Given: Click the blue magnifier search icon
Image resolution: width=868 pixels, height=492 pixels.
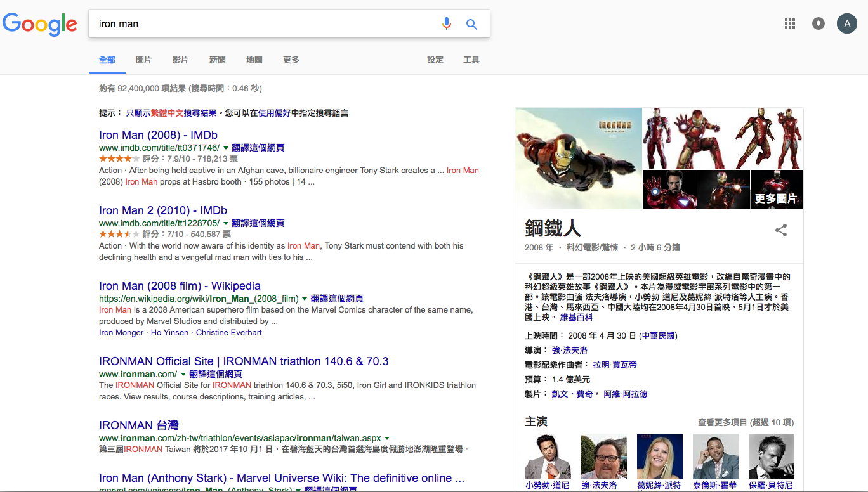Looking at the screenshot, I should coord(471,24).
